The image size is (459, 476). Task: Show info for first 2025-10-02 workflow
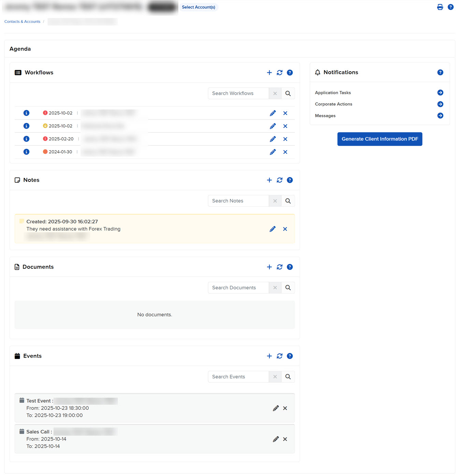26,113
